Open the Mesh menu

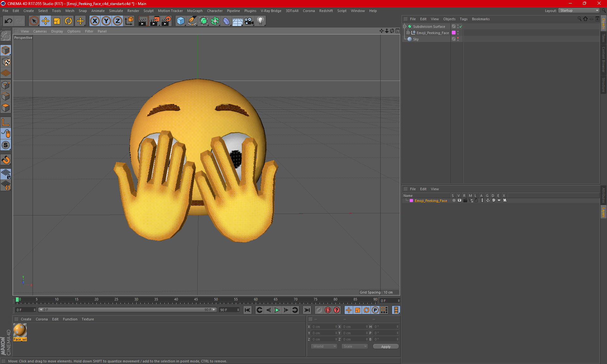coord(70,11)
